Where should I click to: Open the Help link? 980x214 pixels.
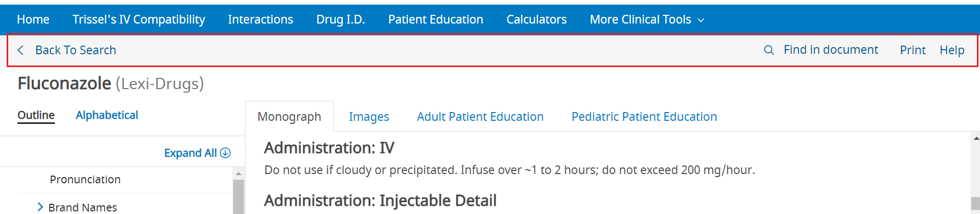[952, 50]
